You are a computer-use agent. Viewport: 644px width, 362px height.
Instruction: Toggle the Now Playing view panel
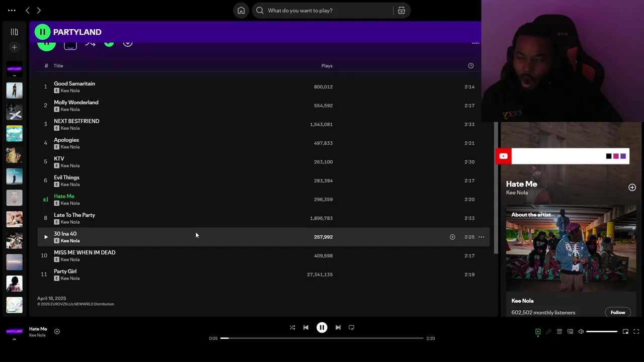click(x=538, y=332)
